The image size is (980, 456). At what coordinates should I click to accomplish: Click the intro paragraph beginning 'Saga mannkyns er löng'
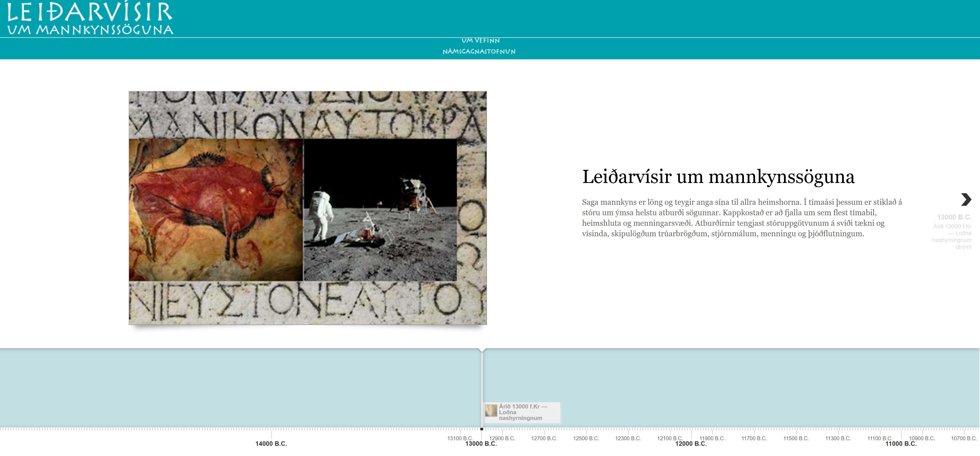click(x=742, y=218)
